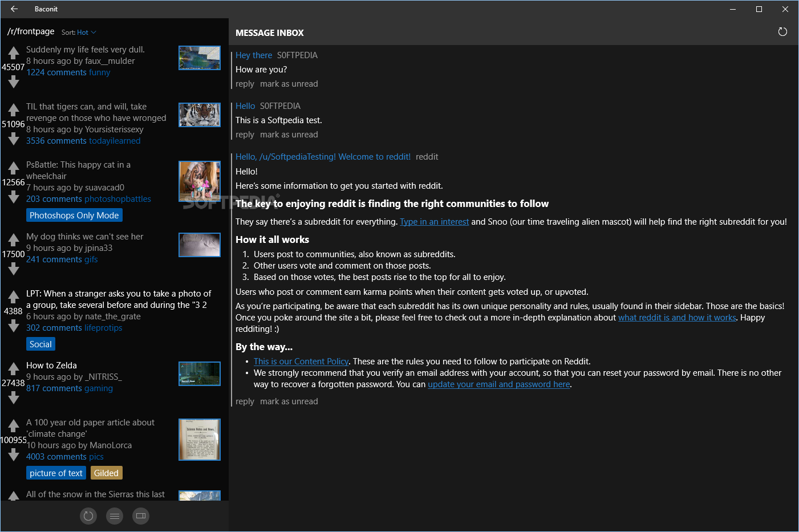Reply to the Welcome to reddit message
Viewport: 799px width, 532px height.
[x=245, y=401]
